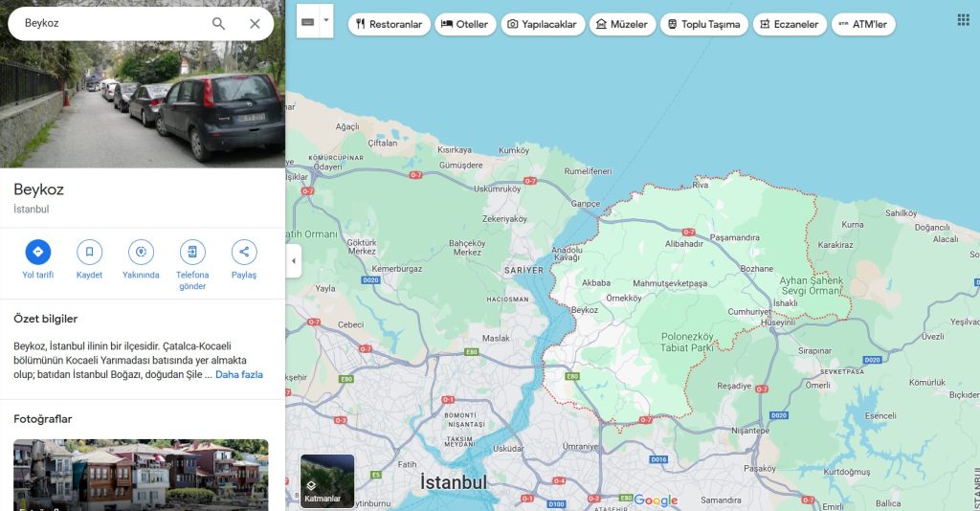Select Müzeler chip

(x=622, y=24)
